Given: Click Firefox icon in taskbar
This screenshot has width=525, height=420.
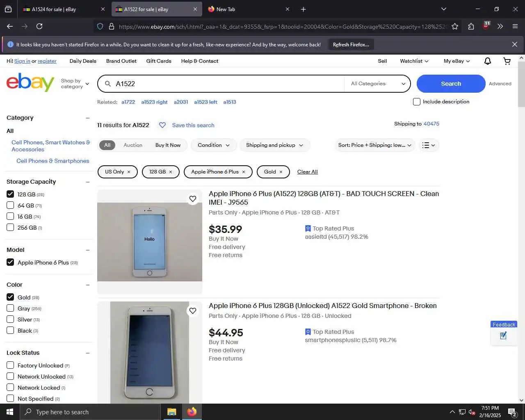Looking at the screenshot, I should point(192,412).
